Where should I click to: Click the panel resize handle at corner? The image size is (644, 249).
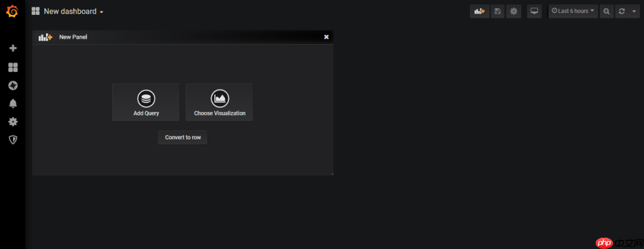pyautogui.click(x=332, y=173)
